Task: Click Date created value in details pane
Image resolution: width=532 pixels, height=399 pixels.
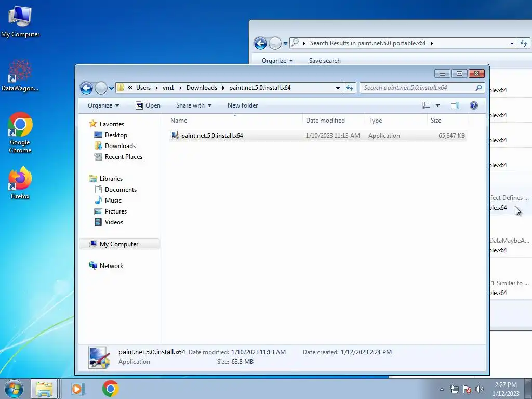Action: click(366, 352)
